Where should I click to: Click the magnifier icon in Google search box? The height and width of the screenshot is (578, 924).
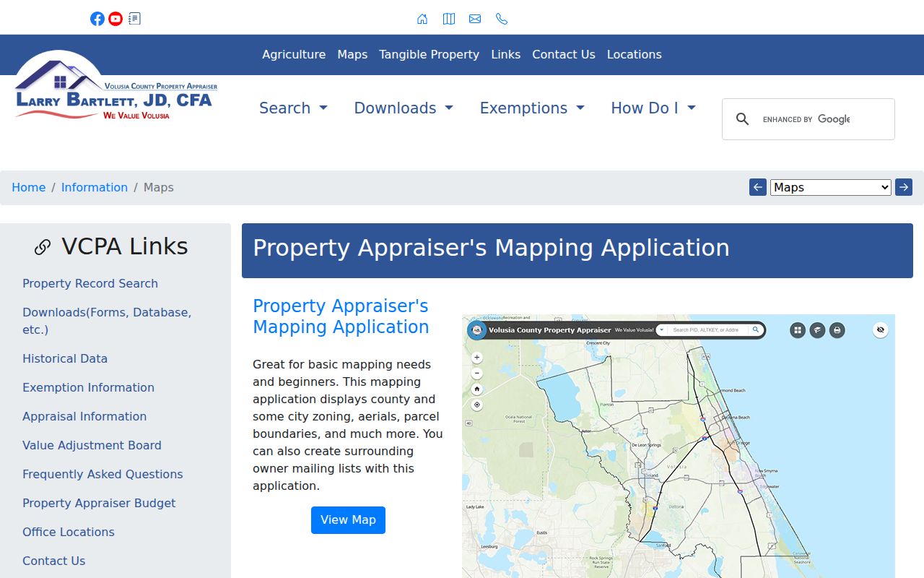tap(742, 119)
